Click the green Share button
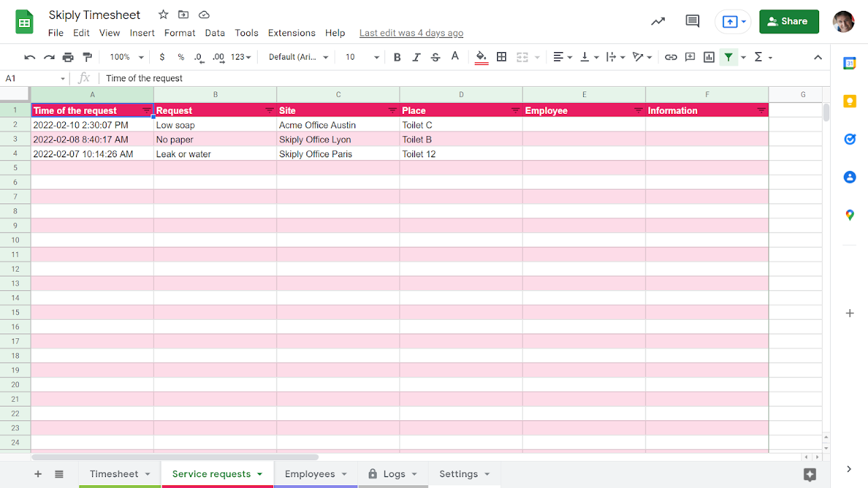Screen dimensions: 868x488 pos(789,22)
